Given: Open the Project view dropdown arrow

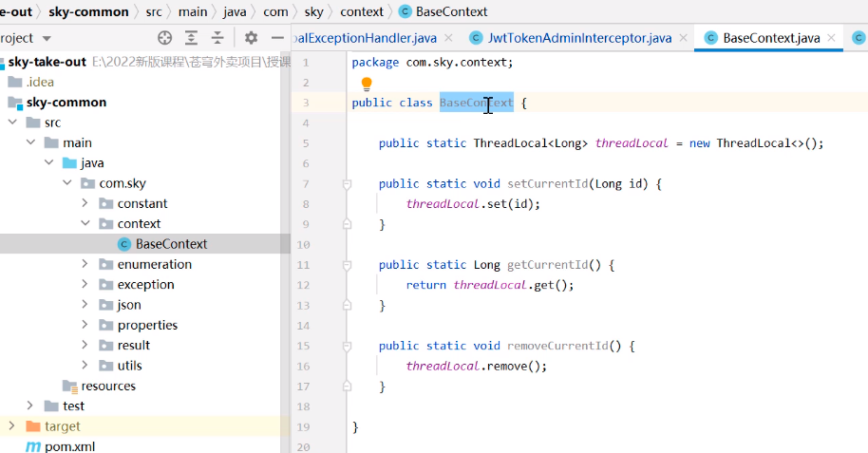Looking at the screenshot, I should [x=47, y=38].
